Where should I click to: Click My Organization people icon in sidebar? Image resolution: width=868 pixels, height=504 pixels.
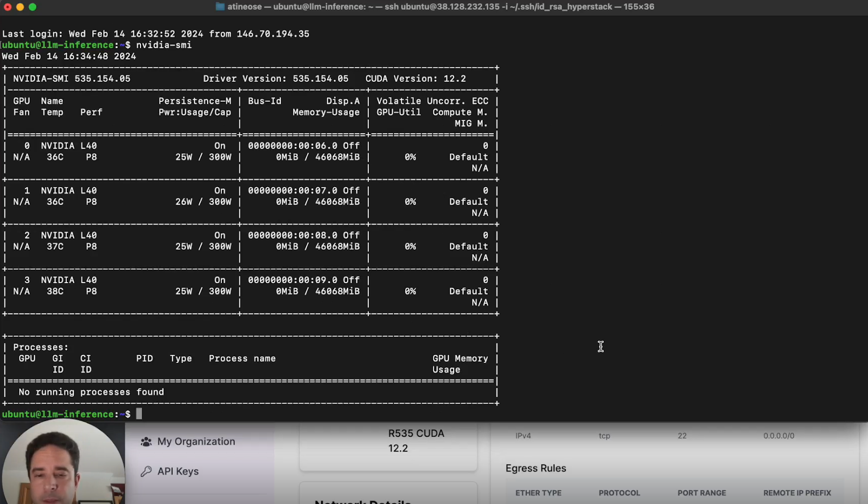146,442
